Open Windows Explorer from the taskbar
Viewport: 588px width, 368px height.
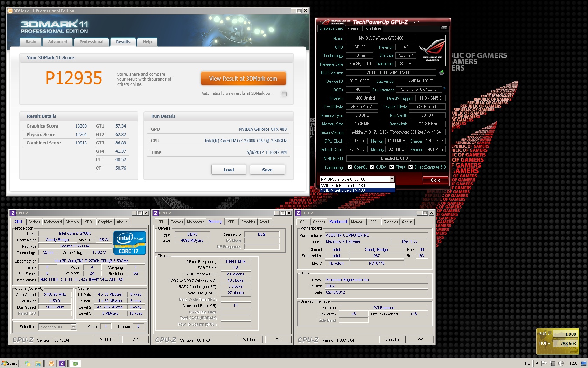click(x=38, y=363)
